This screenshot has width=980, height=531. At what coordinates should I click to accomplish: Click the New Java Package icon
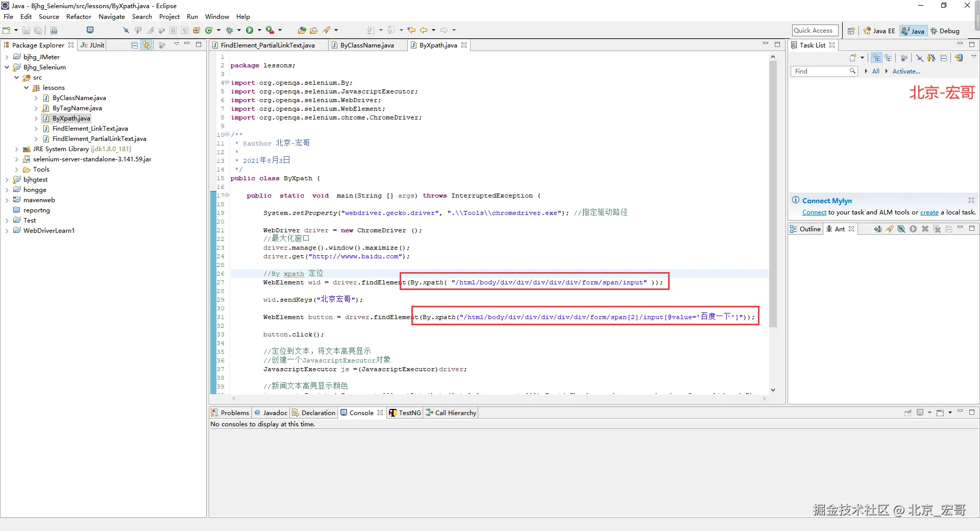point(197,31)
